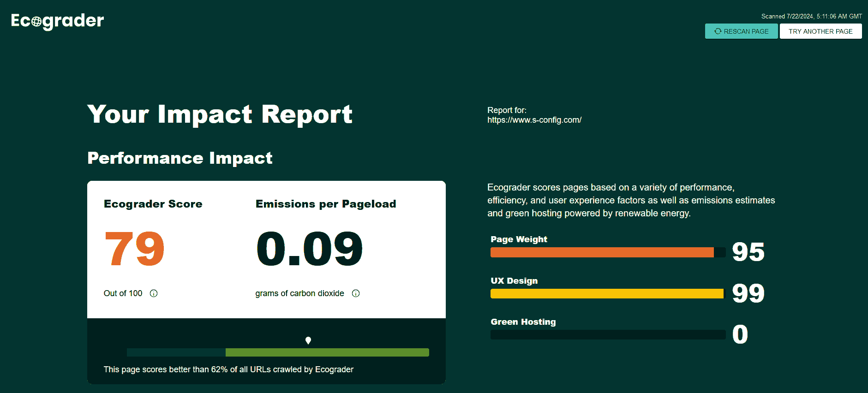Click the Page Weight score 95
Screen dimensions: 868x393
[748, 252]
